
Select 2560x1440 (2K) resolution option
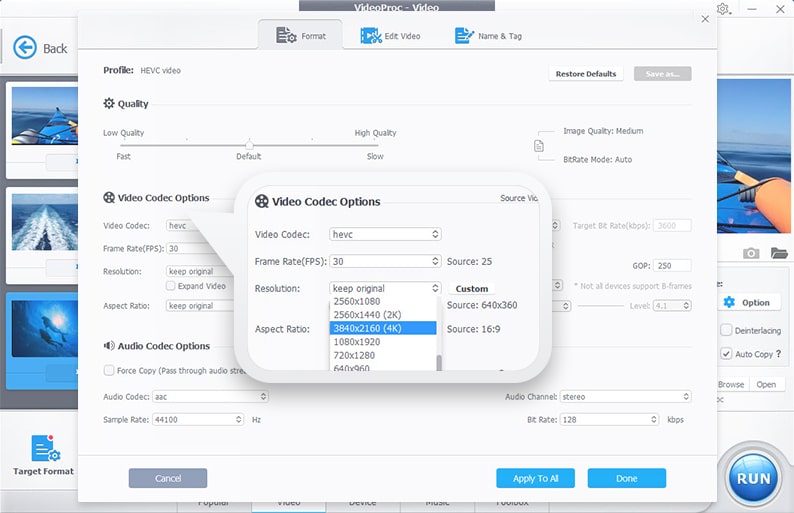pyautogui.click(x=383, y=314)
